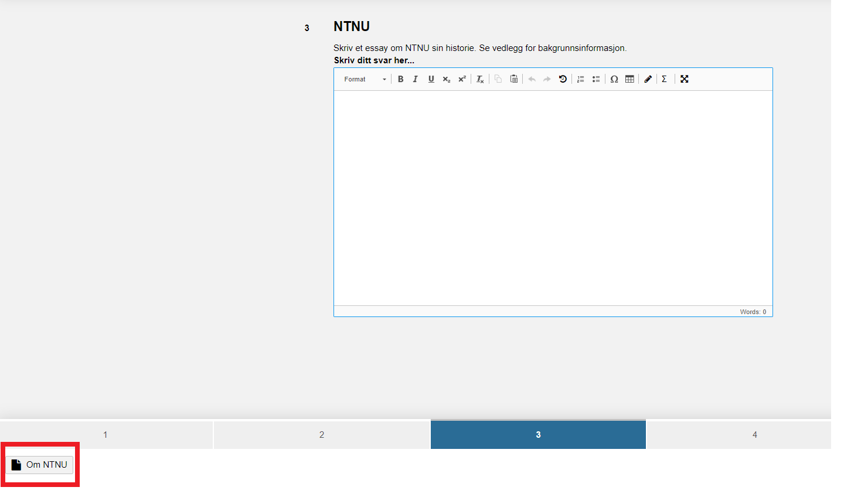The width and height of the screenshot is (844, 504).
Task: Go to question 1 tab
Action: [x=106, y=434]
